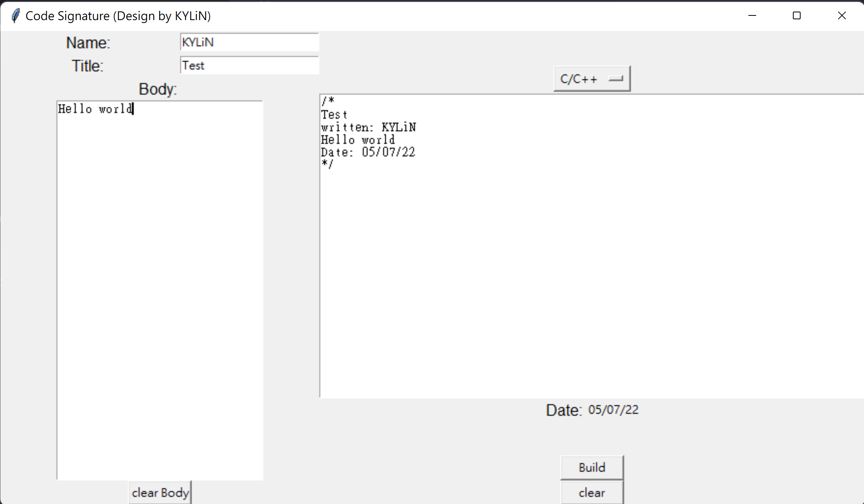Click the Date: label

click(564, 410)
